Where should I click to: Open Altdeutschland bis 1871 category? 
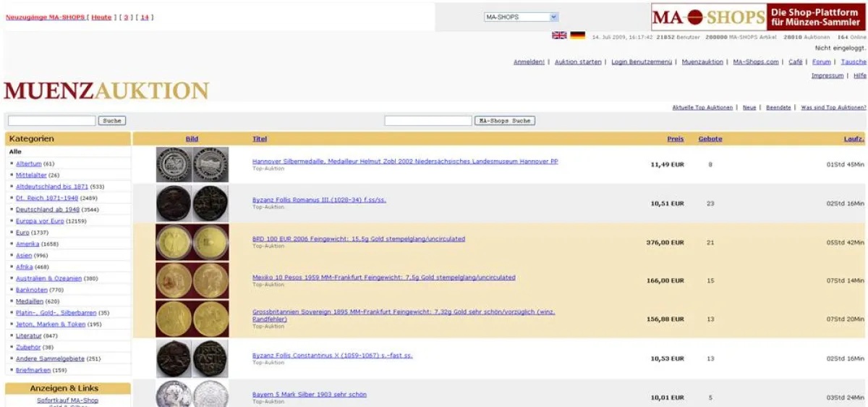[x=52, y=187]
